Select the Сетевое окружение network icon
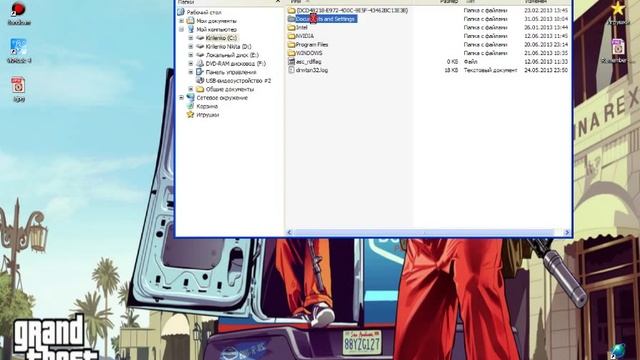Viewport: 640px width, 360px height. 191,98
